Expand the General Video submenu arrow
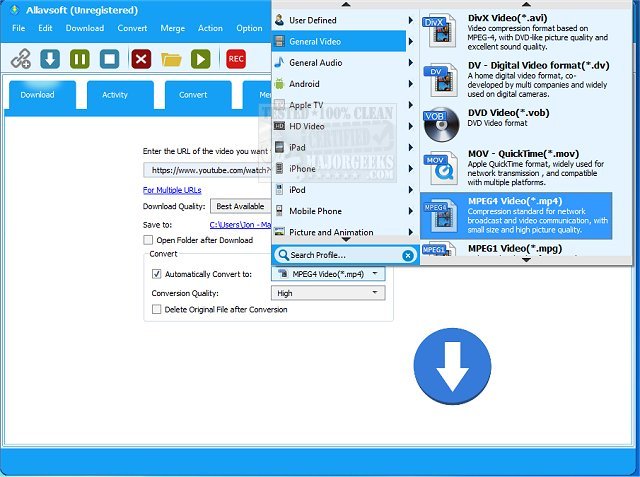Screen dimensions: 640x477 point(411,41)
